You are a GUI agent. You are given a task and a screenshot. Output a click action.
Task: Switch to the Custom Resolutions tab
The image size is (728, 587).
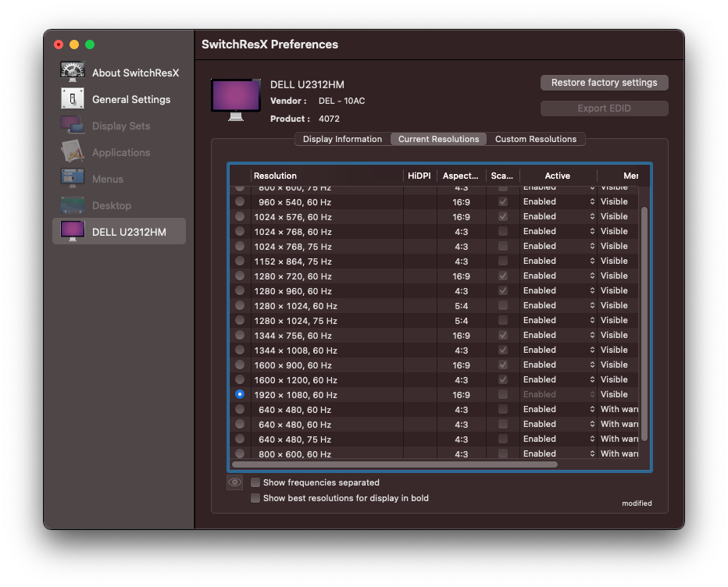[535, 139]
